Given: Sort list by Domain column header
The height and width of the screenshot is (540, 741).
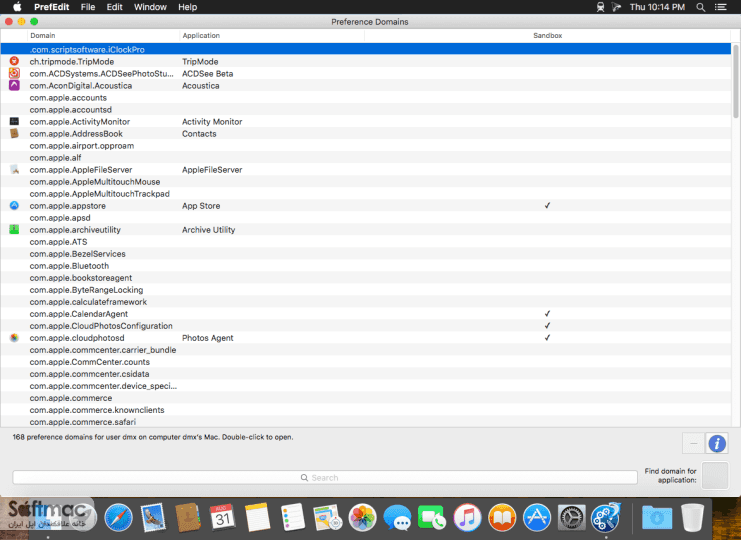Looking at the screenshot, I should pyautogui.click(x=103, y=35).
